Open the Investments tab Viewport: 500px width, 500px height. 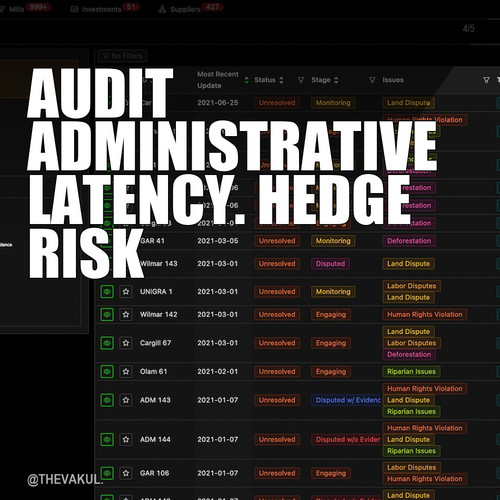click(x=105, y=9)
